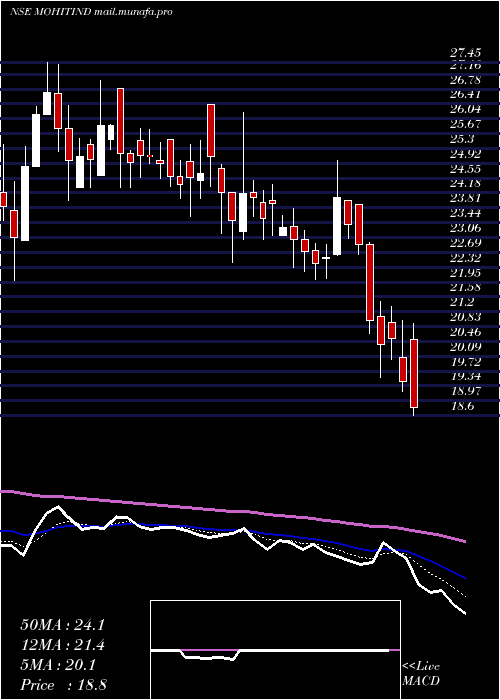Click the 18.6 price axis label
This screenshot has height=700, width=500.
pyautogui.click(x=464, y=406)
